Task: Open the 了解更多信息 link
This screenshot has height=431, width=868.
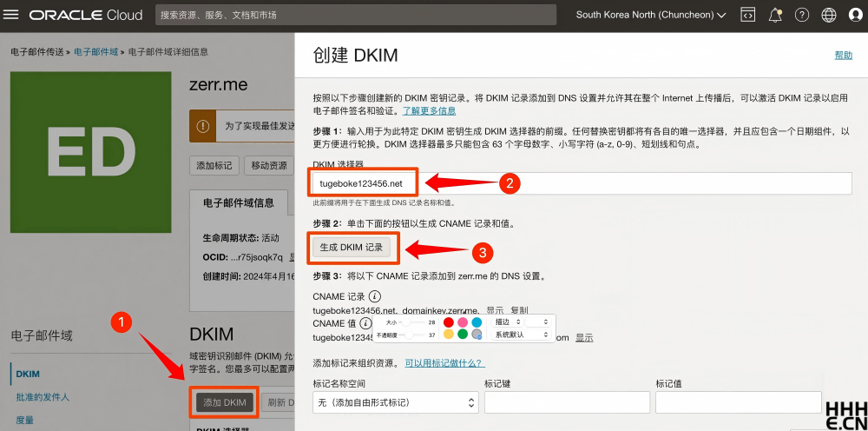Action: click(429, 110)
